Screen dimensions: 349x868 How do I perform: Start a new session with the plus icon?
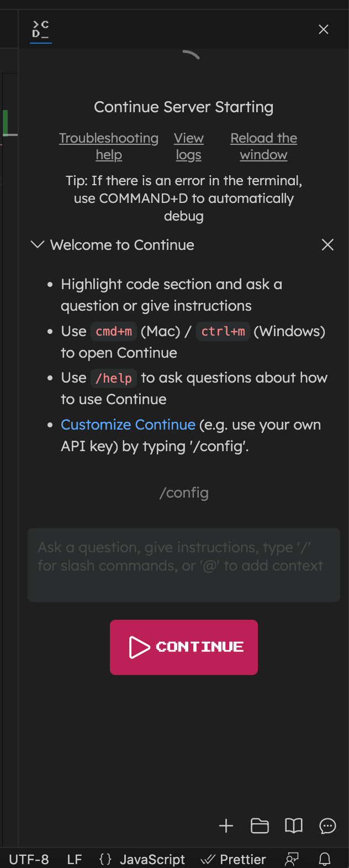click(226, 826)
